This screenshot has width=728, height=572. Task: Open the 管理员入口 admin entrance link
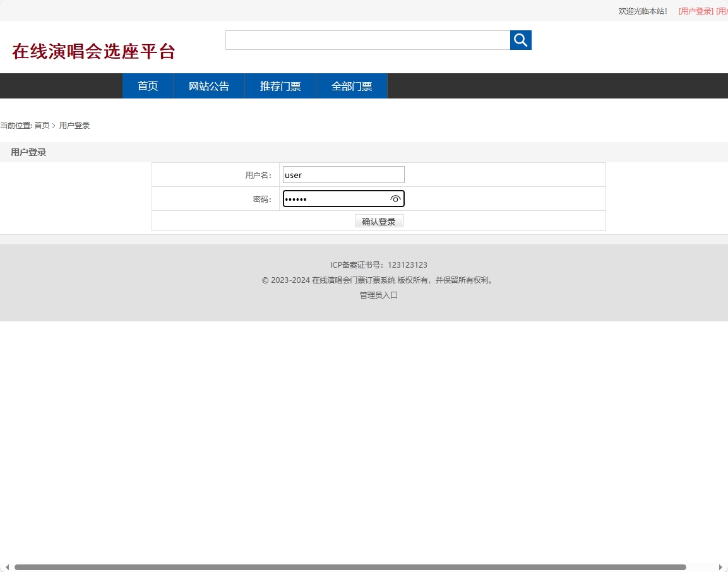[x=378, y=295]
